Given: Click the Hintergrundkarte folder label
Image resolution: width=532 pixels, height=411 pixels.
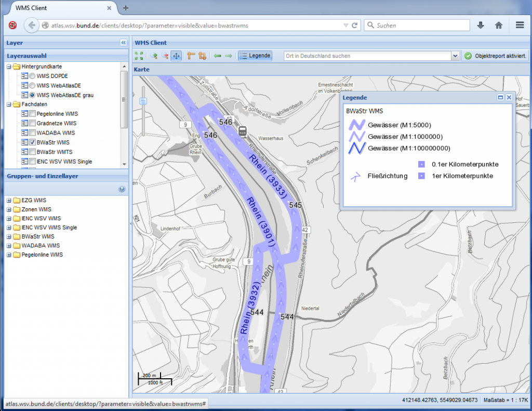Looking at the screenshot, I should click(x=42, y=67).
